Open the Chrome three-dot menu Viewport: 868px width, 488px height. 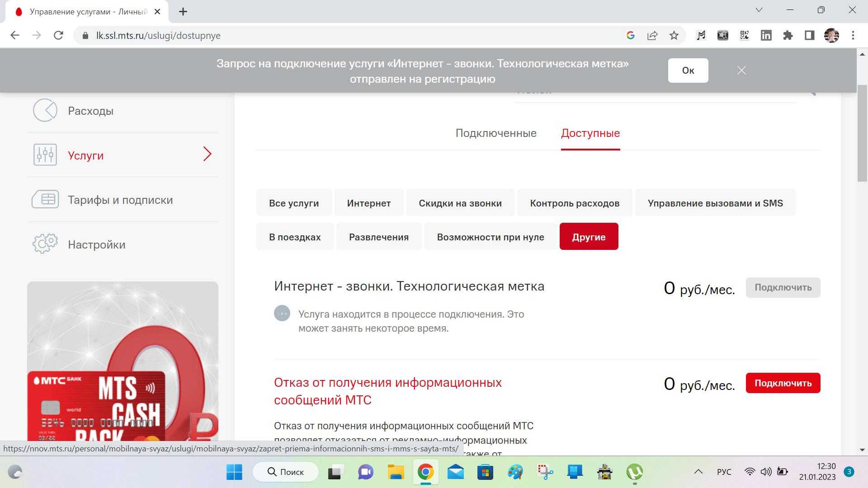pos(853,35)
